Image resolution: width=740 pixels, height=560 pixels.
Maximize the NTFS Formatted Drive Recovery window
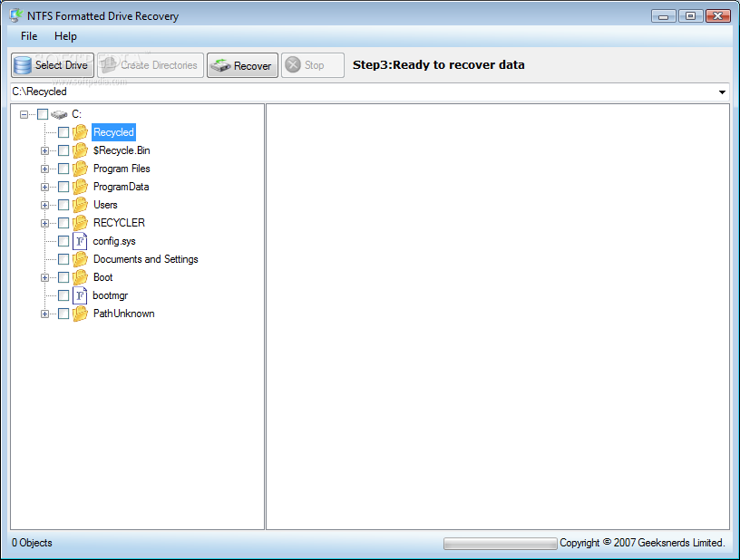tap(690, 16)
